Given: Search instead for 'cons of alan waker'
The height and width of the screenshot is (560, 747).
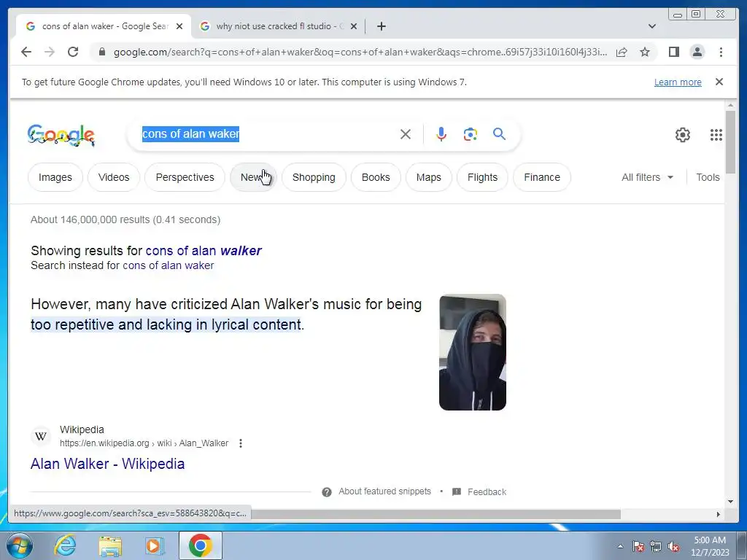Looking at the screenshot, I should click(169, 265).
